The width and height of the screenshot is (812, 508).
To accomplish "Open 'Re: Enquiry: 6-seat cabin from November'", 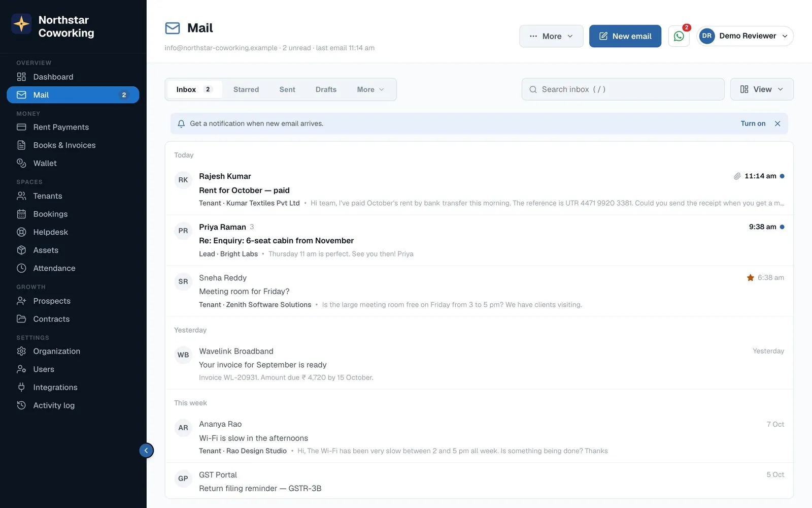I will point(479,240).
